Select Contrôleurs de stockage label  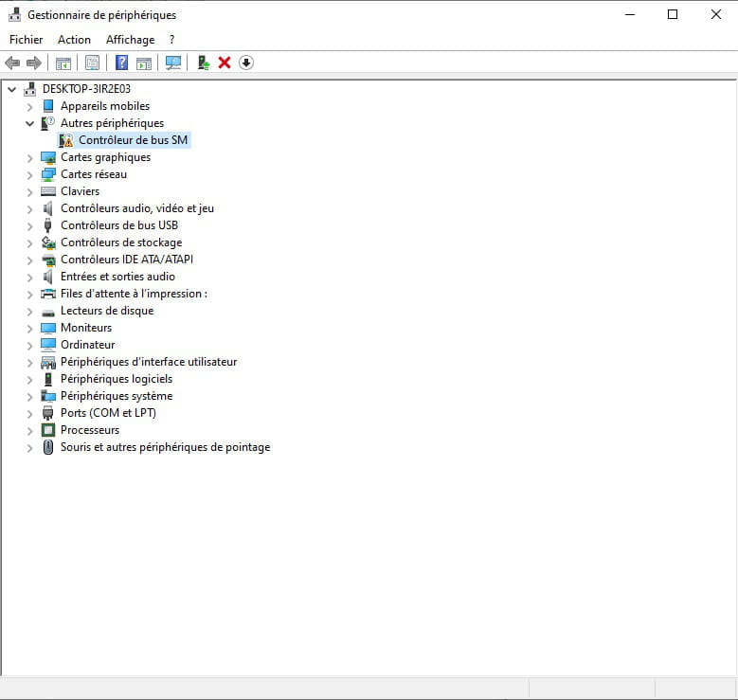pos(121,242)
